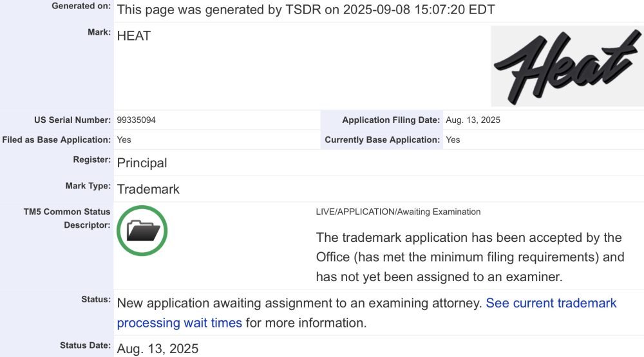The height and width of the screenshot is (357, 644).
Task: Click the Status Date value
Action: coord(158,349)
